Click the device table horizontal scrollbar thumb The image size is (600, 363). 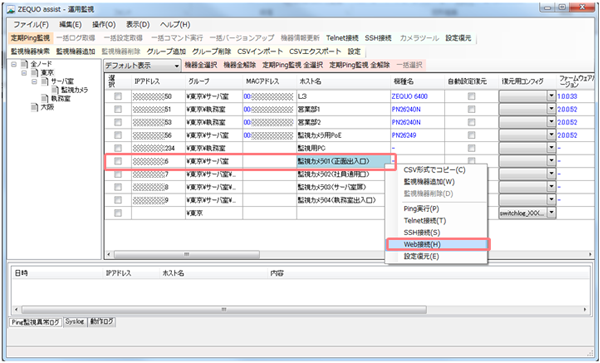[x=187, y=254]
